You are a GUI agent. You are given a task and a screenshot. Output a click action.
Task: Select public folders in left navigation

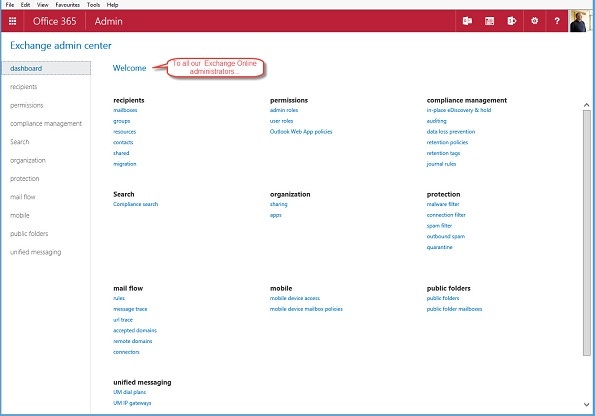pos(29,233)
